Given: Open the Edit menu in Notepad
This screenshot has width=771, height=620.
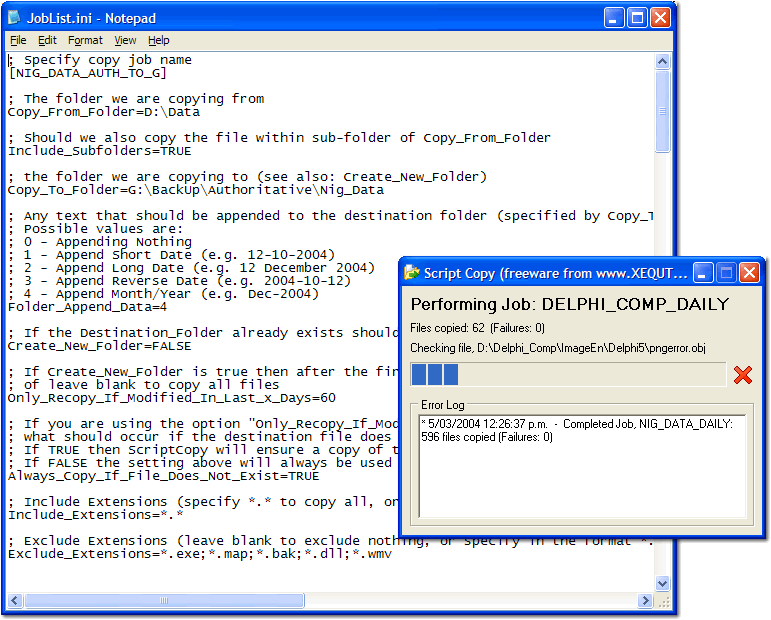Looking at the screenshot, I should pyautogui.click(x=47, y=40).
